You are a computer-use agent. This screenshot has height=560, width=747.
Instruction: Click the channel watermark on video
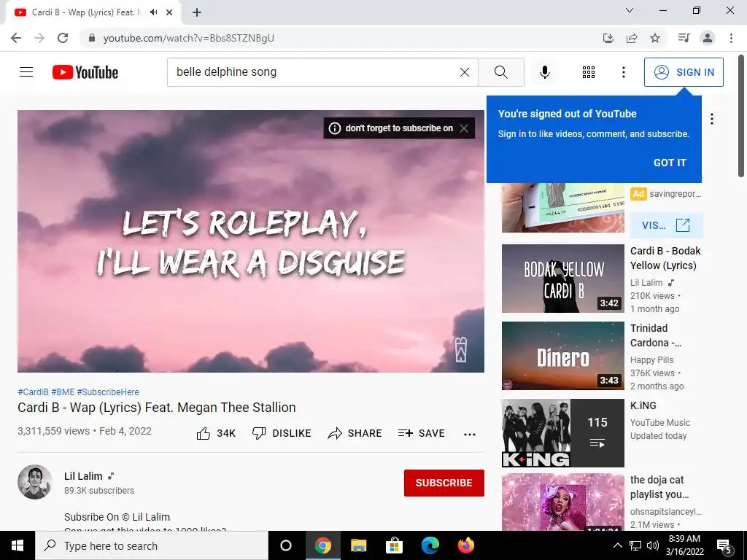click(461, 349)
